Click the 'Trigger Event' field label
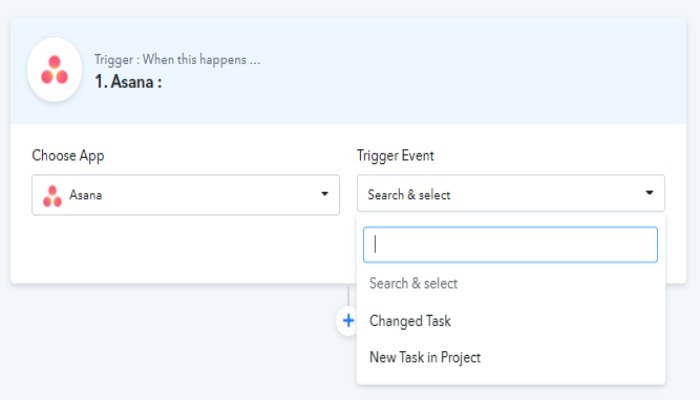The width and height of the screenshot is (700, 400). [x=395, y=155]
